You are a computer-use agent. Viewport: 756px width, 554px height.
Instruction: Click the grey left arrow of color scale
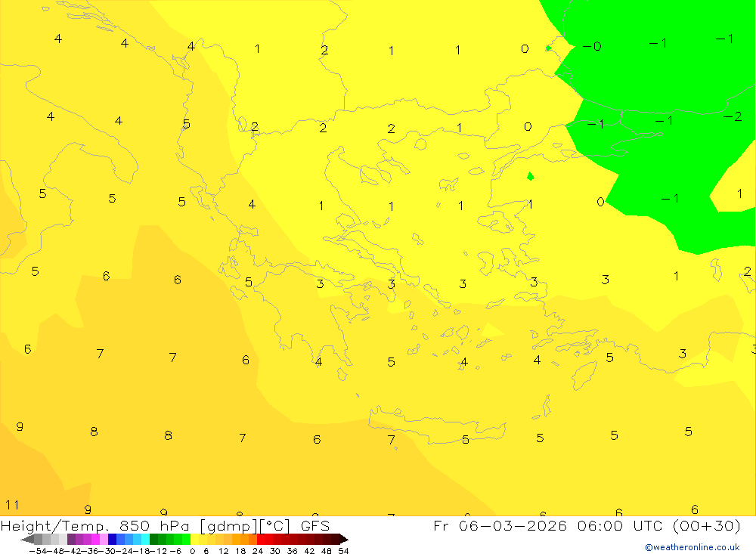coord(27,540)
